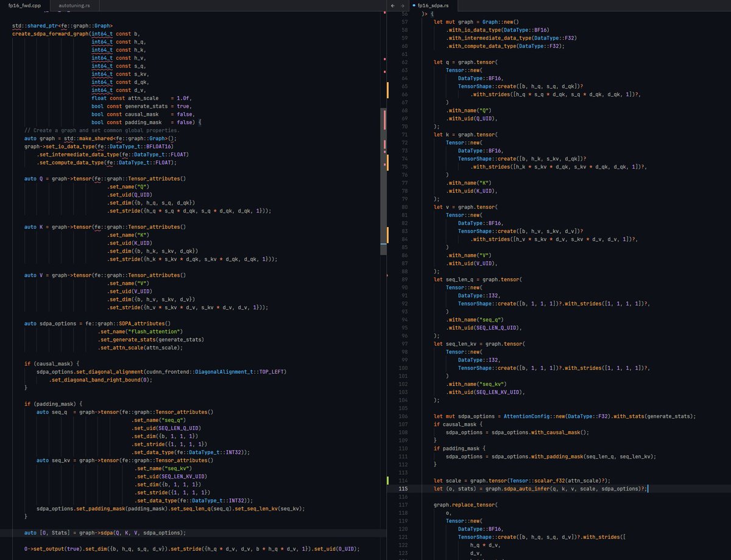Go forward with the right arrow icon
731x560 pixels.
[403, 5]
